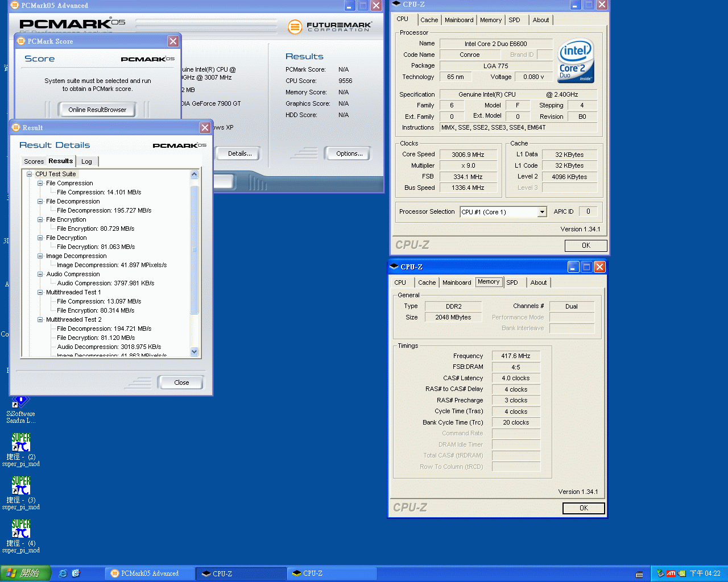
Task: Click OK in lower CPU-Z window
Action: tap(584, 508)
